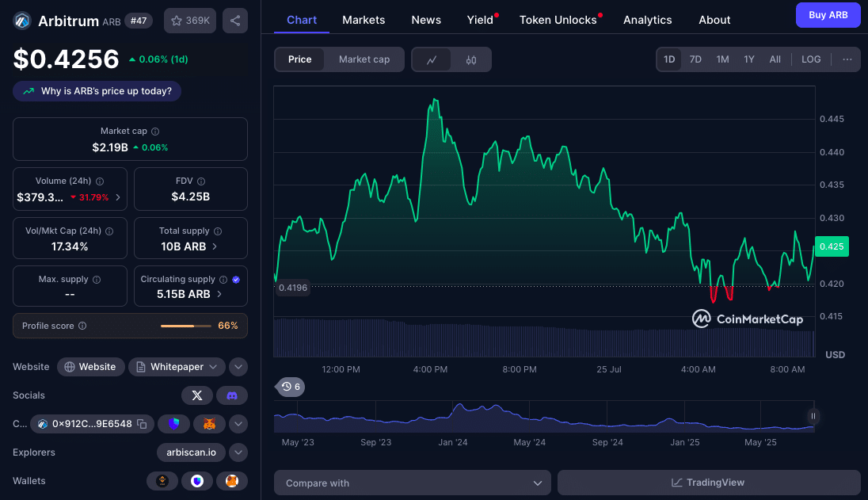Open the orange fox wallet icon
Viewport: 868px width, 500px height.
pos(232,481)
